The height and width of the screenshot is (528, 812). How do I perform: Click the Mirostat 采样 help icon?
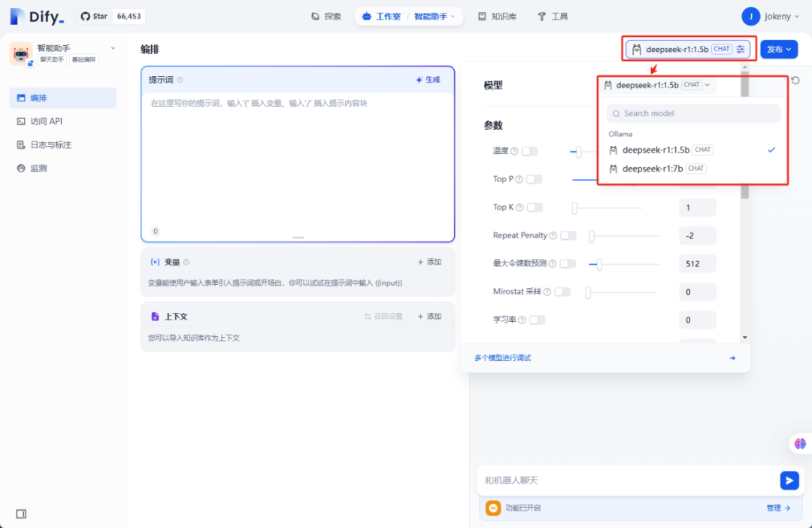(x=547, y=292)
